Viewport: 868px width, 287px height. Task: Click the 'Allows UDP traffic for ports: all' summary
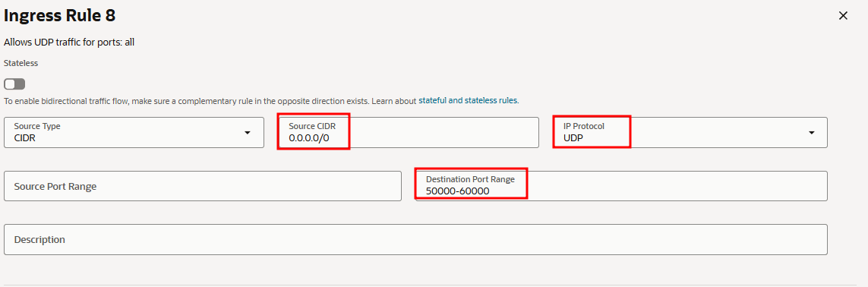[x=69, y=42]
